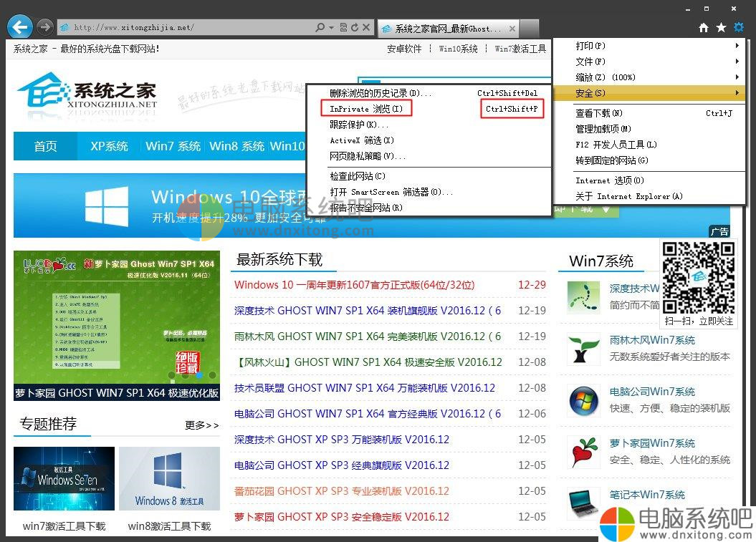The width and height of the screenshot is (756, 542).
Task: Click the 电脑公司Win7系统 Windows orb icon
Action: point(583,400)
